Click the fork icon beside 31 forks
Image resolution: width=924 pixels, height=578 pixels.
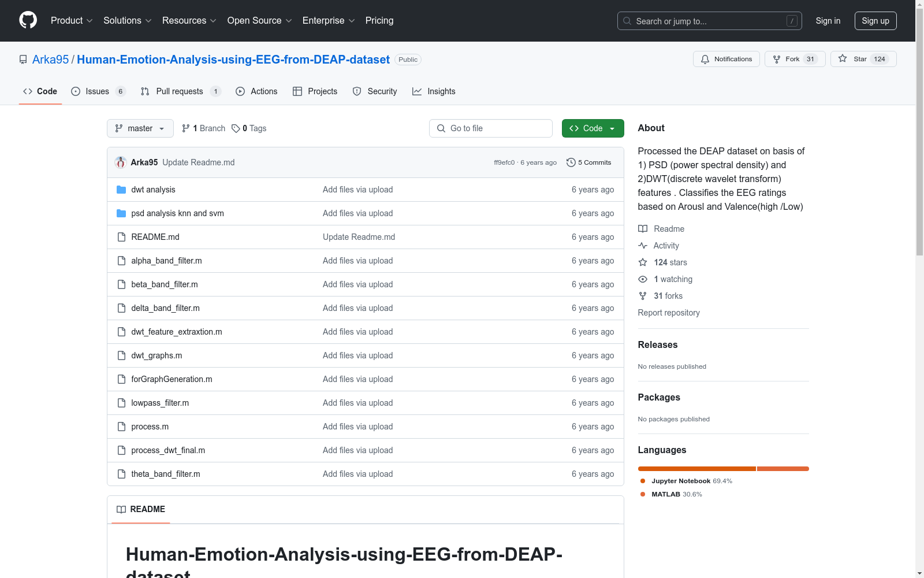pos(643,296)
